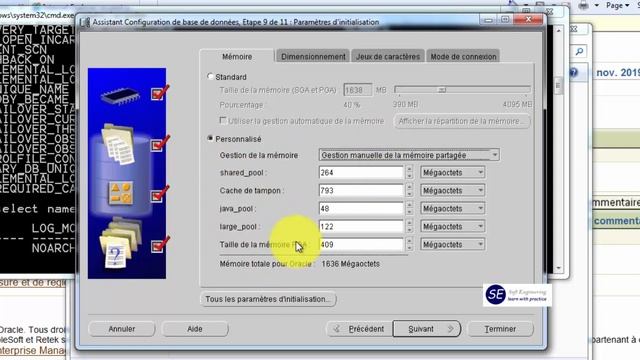Open the Mode de connexion tab
The height and width of the screenshot is (360, 640).
click(463, 57)
